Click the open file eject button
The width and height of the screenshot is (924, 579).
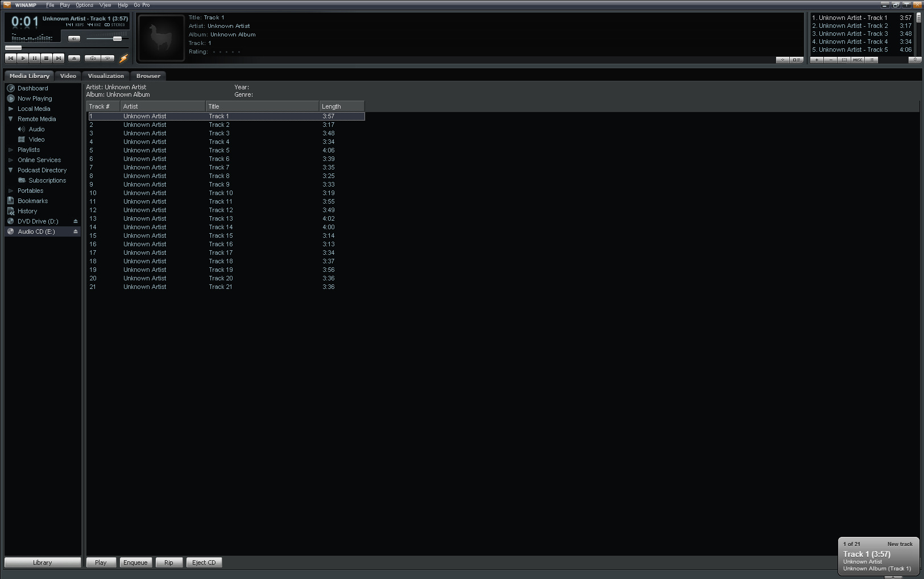(74, 58)
